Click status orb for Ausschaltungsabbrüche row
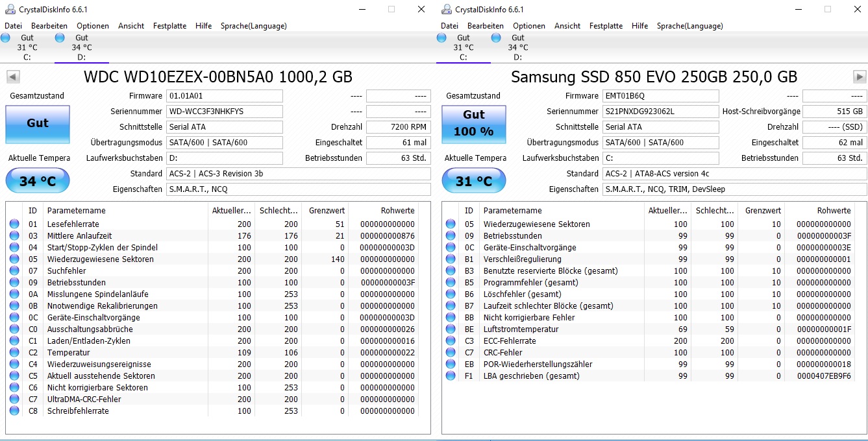 [14, 329]
